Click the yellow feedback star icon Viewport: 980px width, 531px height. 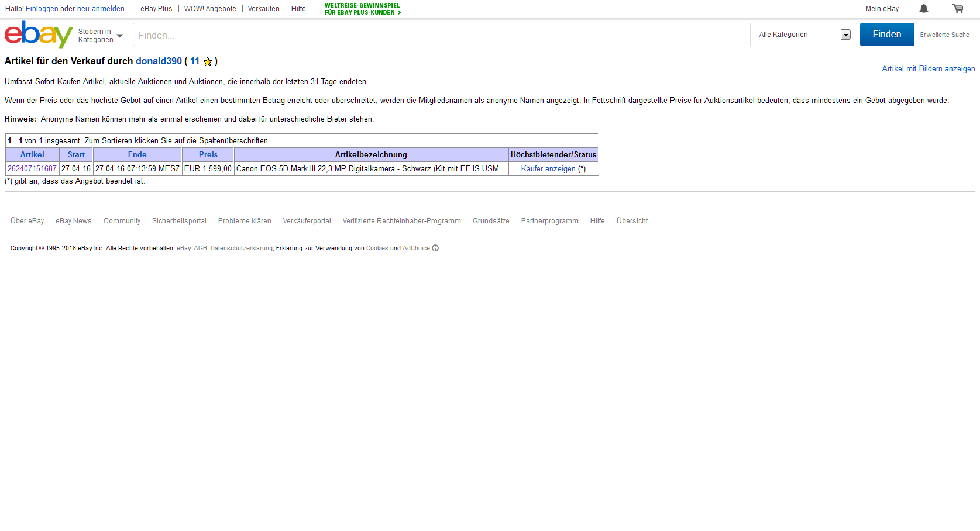(x=208, y=61)
